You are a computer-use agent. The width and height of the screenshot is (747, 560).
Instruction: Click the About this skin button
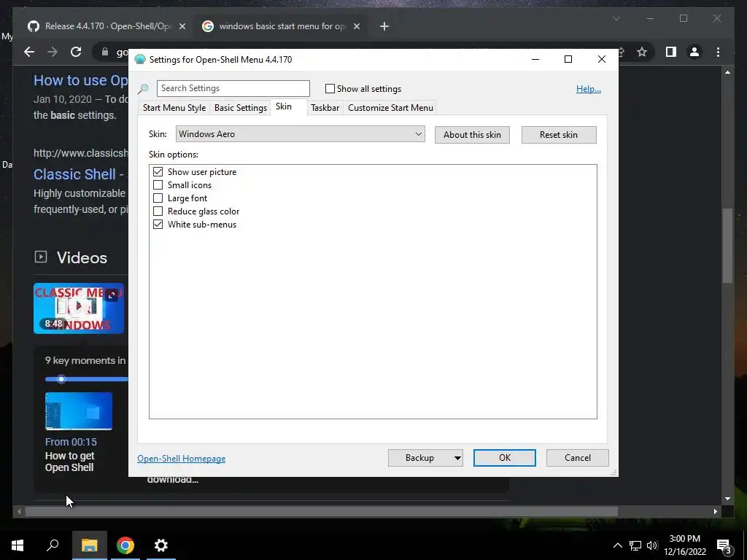[x=472, y=135]
